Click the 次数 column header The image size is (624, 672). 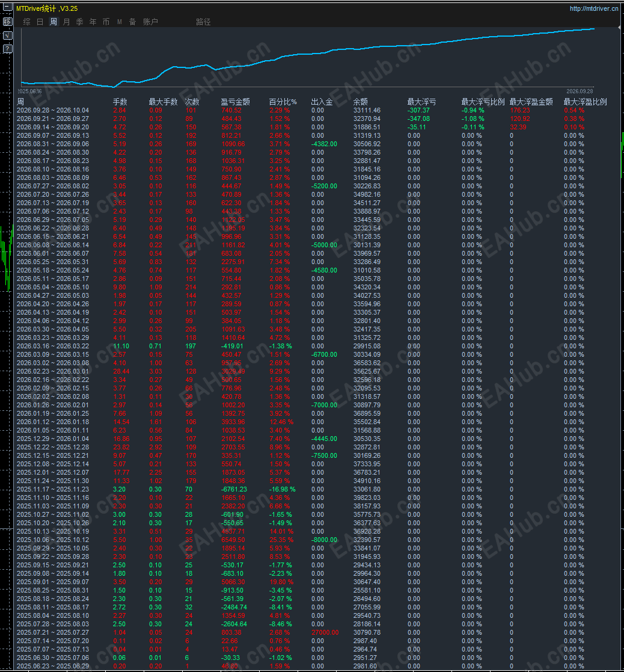(x=192, y=102)
